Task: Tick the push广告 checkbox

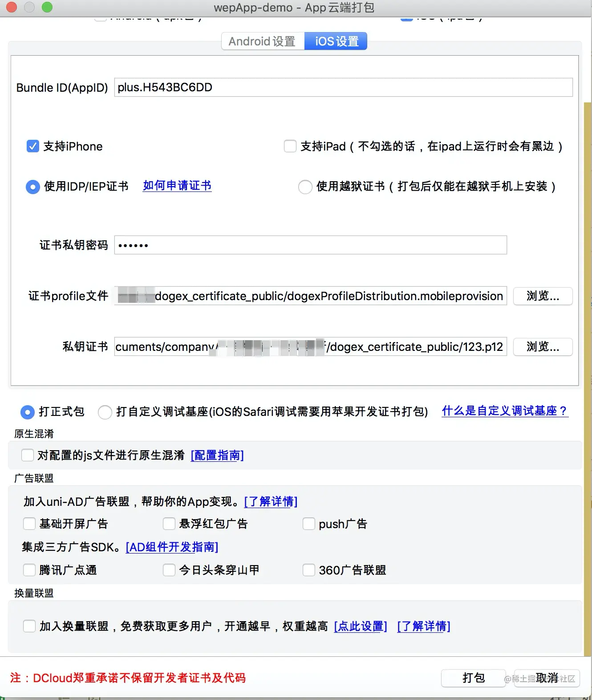Action: (x=309, y=524)
